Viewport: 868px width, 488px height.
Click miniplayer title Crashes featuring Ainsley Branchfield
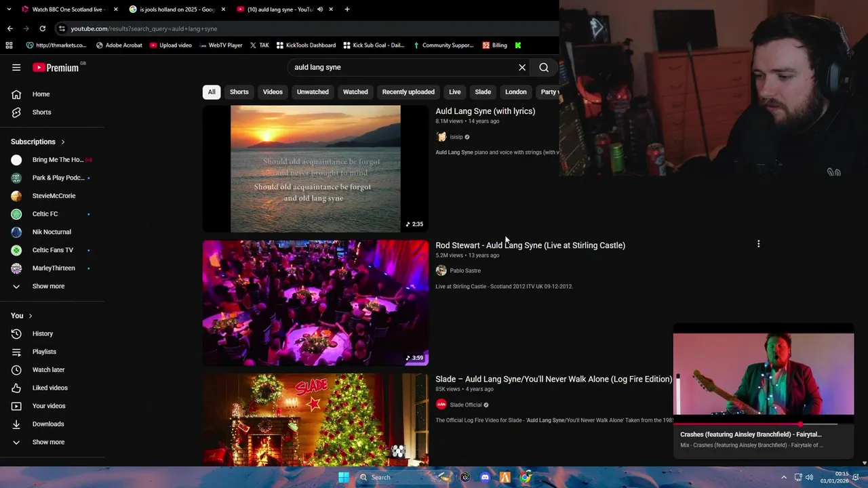coord(751,434)
